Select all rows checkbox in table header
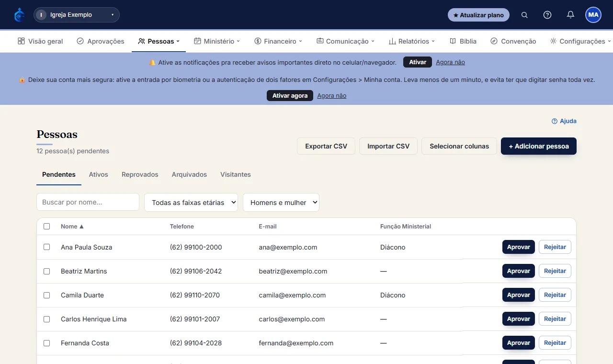 pos(46,227)
